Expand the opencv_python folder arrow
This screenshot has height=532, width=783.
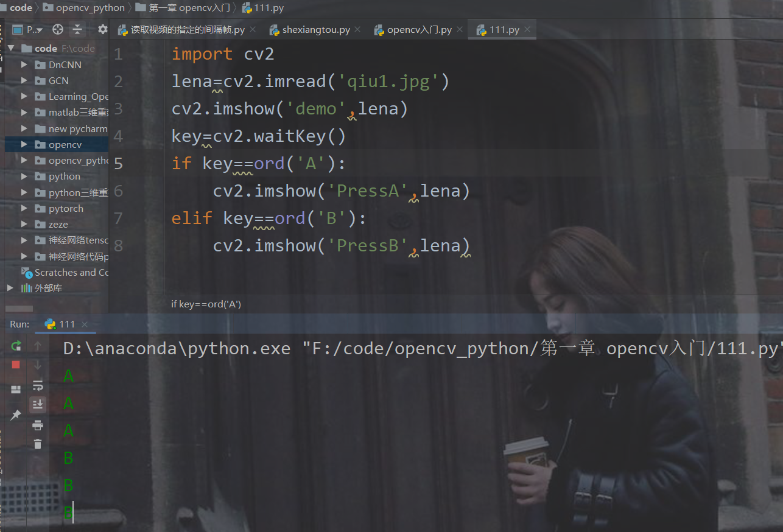[24, 160]
